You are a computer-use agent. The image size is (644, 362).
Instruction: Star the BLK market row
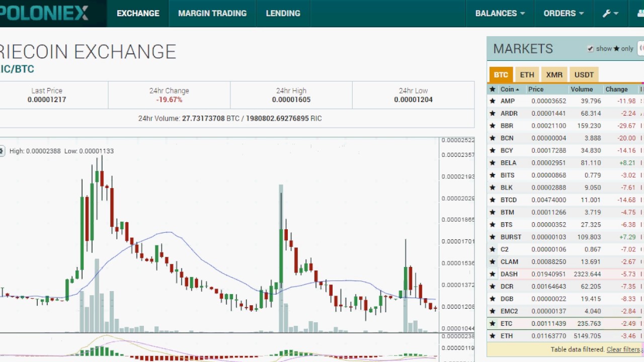[493, 188]
